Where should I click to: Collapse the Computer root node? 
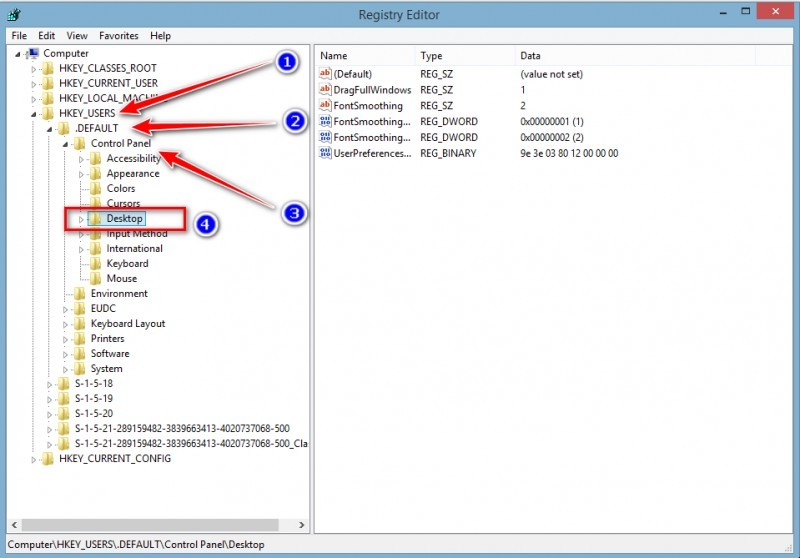tap(18, 54)
